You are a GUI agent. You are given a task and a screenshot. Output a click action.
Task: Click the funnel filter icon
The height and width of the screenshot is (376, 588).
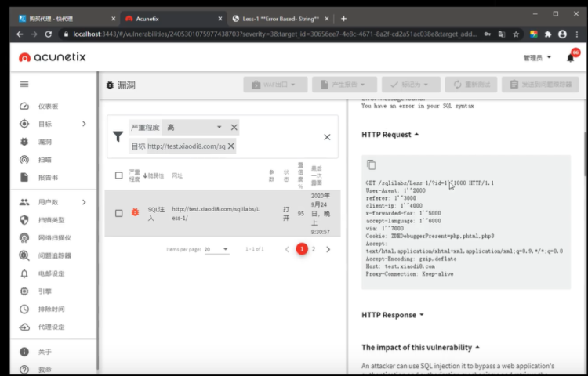pyautogui.click(x=118, y=136)
